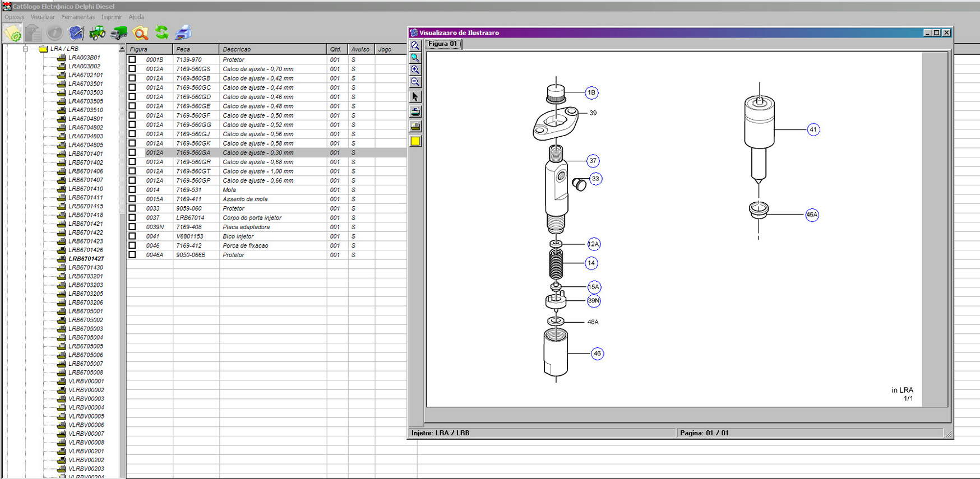Check the box for part 7139-970
Screen dimensions: 980x479
click(132, 59)
